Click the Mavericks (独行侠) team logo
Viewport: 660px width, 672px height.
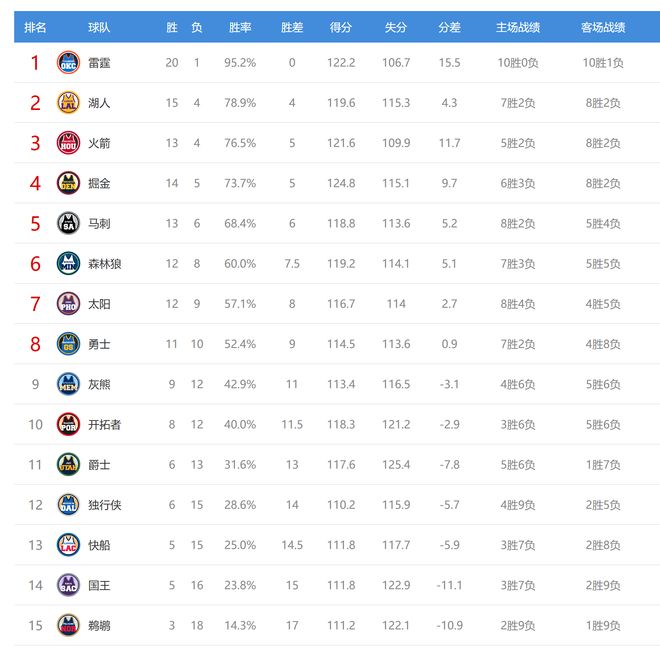coord(68,505)
